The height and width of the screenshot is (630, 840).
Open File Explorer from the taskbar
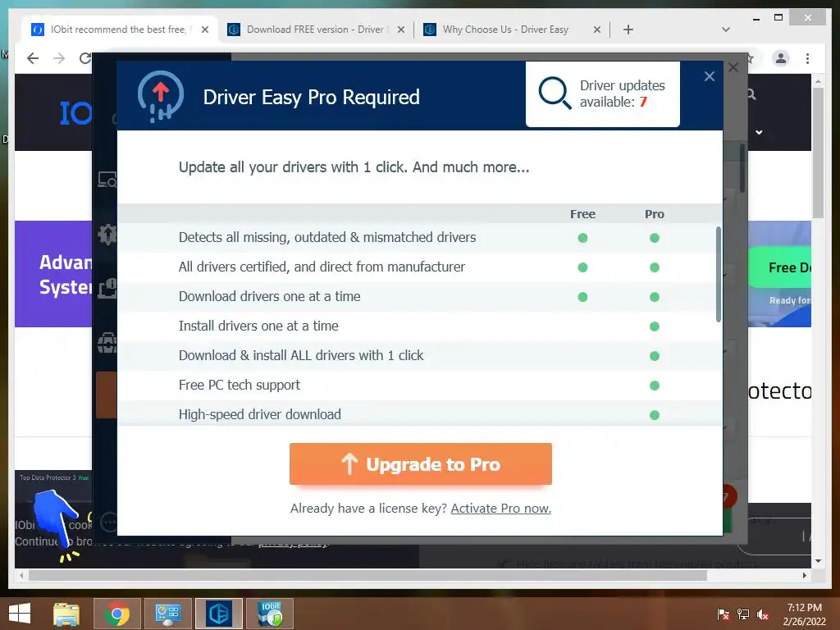tap(66, 614)
